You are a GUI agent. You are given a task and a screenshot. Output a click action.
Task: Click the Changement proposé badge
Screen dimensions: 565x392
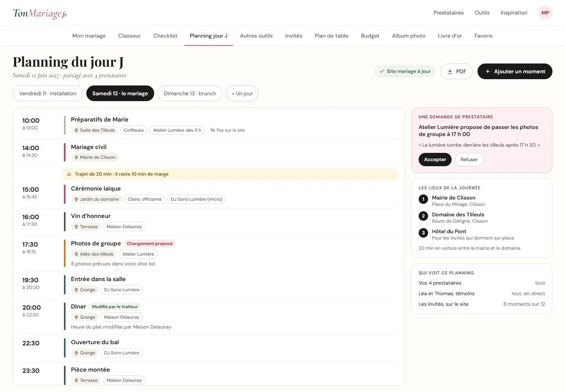(x=149, y=243)
